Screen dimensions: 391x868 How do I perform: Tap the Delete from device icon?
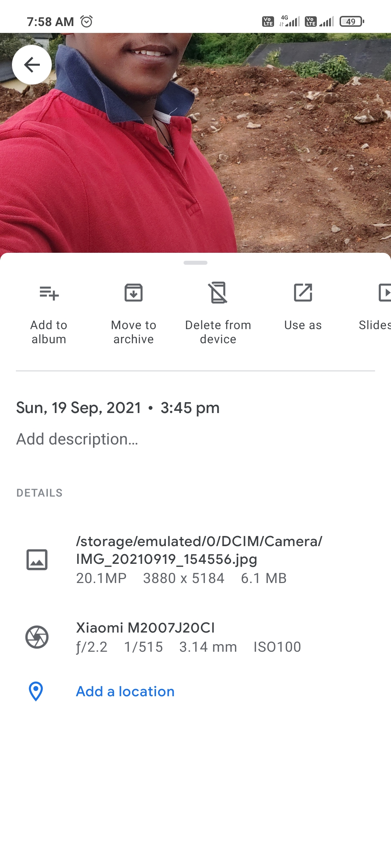(x=218, y=293)
